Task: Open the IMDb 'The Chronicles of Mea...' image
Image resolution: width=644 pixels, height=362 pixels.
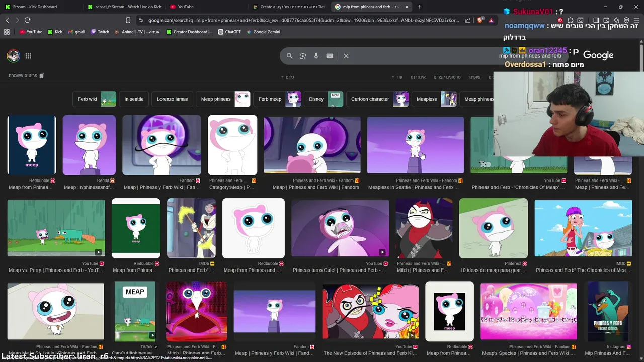Action: pos(583,228)
